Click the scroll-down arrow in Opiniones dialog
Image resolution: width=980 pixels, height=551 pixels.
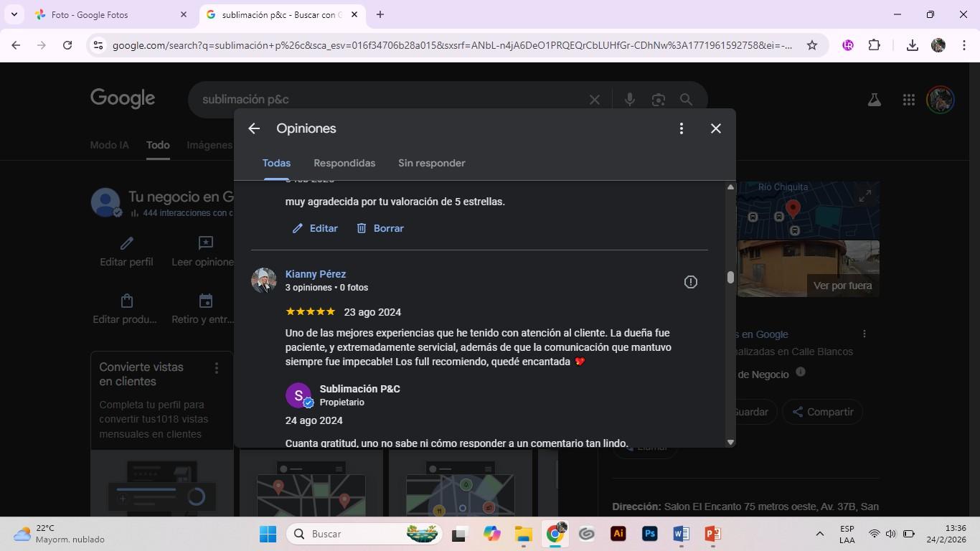tap(730, 442)
